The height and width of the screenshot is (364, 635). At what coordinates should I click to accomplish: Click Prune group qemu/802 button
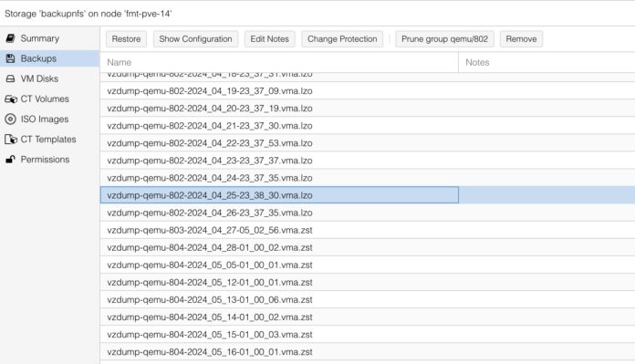[444, 39]
